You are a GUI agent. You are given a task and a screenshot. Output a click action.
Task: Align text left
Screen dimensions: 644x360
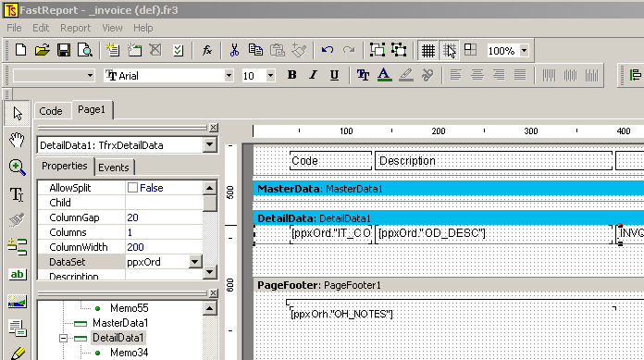point(455,75)
